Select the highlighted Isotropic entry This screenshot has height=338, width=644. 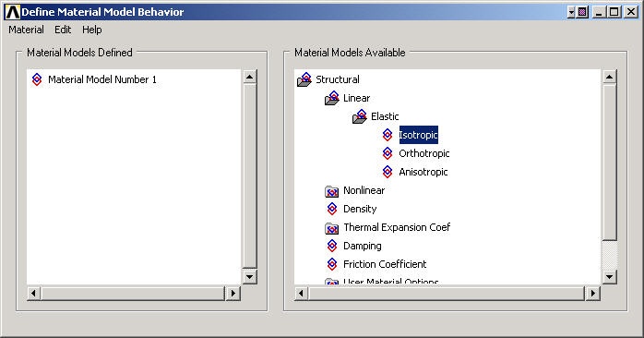tap(419, 135)
